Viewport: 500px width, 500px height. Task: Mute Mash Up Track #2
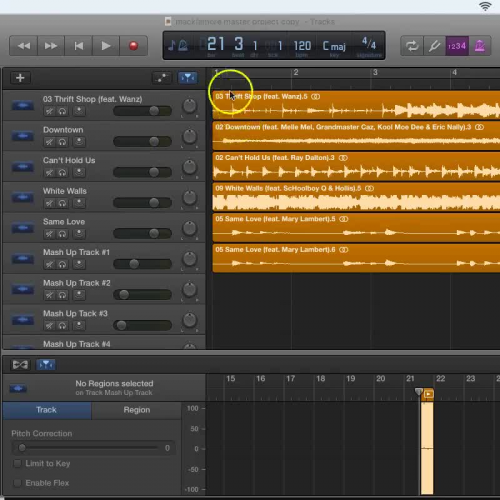(x=49, y=295)
